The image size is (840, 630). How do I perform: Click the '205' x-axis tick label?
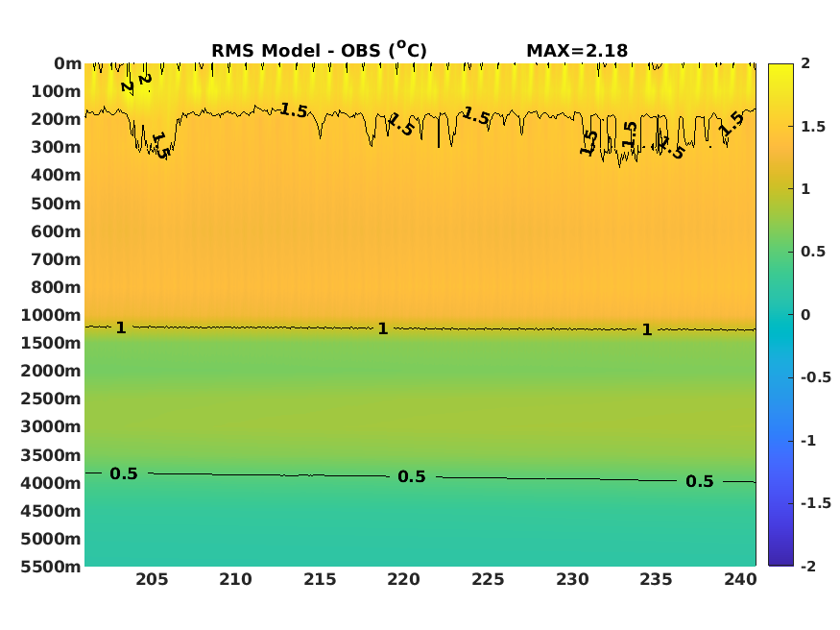coord(152,580)
